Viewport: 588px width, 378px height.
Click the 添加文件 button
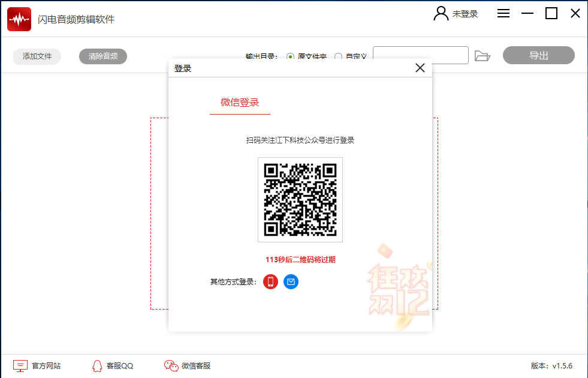click(x=37, y=56)
